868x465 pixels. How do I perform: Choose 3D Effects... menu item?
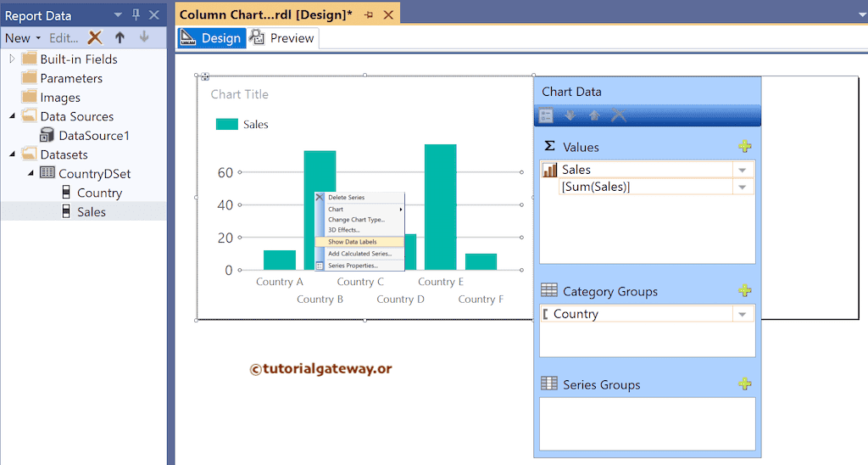(x=359, y=229)
